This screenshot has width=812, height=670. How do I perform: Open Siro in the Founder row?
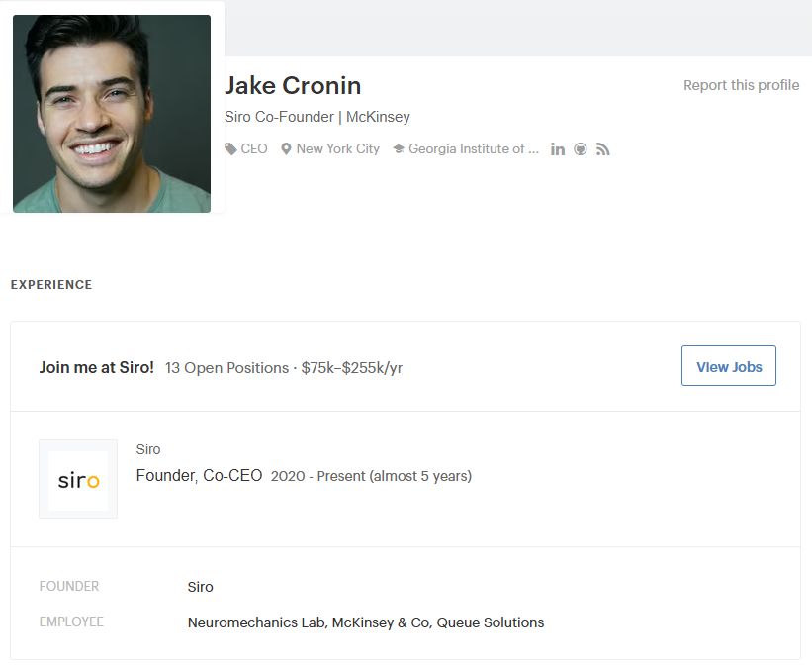point(201,587)
